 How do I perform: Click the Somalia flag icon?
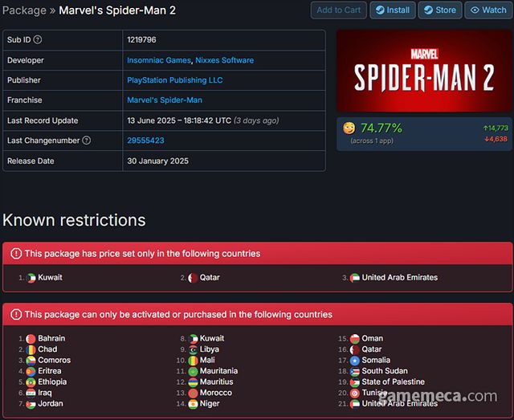pos(354,361)
